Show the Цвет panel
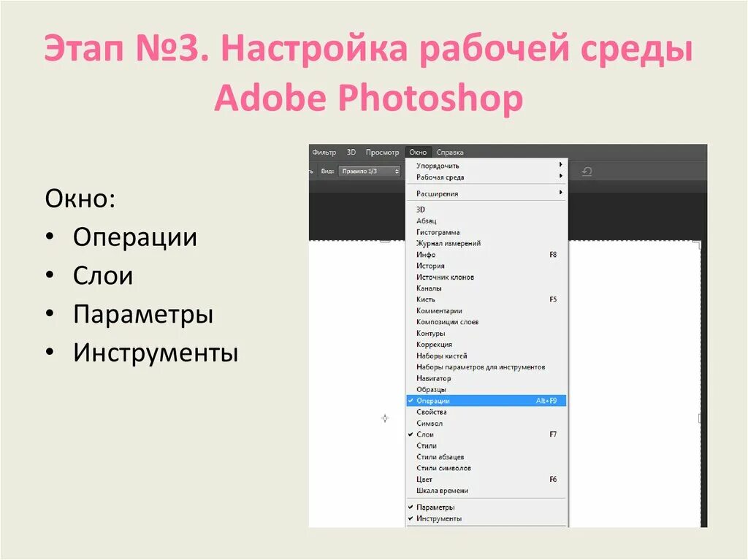Viewport: 748px width, 560px height. click(486, 480)
